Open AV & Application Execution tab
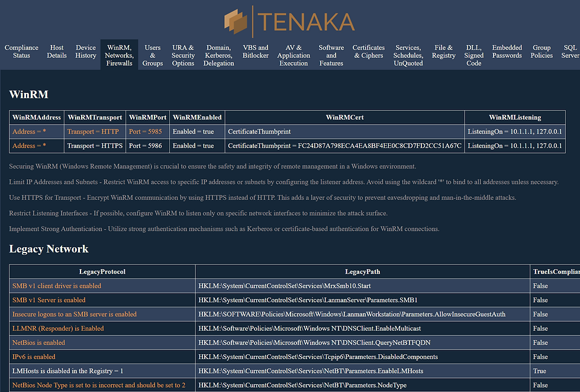The height and width of the screenshot is (392, 580). (x=294, y=55)
